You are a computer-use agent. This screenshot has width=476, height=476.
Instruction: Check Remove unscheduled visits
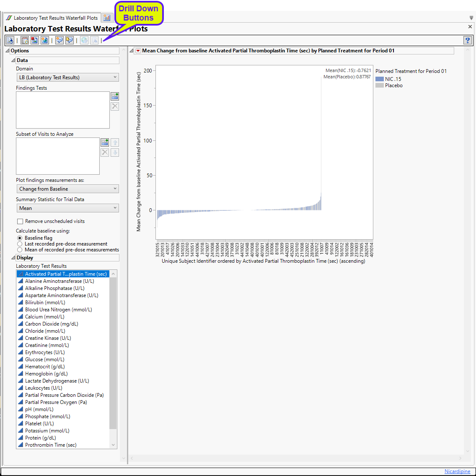(20, 221)
